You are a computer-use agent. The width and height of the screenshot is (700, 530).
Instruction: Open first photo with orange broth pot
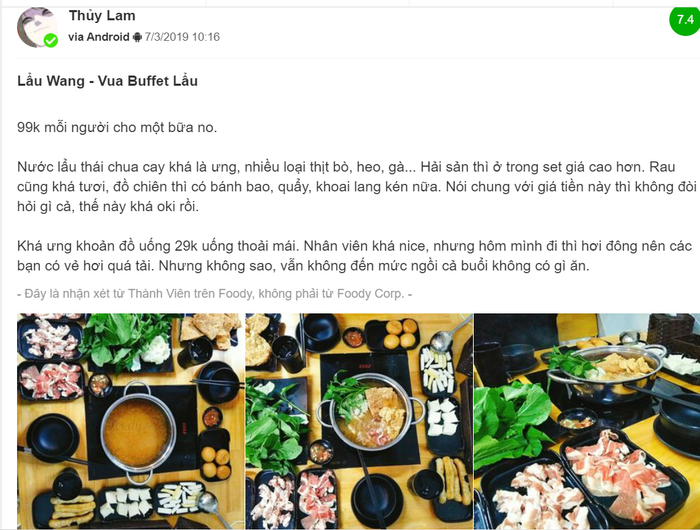(x=130, y=421)
